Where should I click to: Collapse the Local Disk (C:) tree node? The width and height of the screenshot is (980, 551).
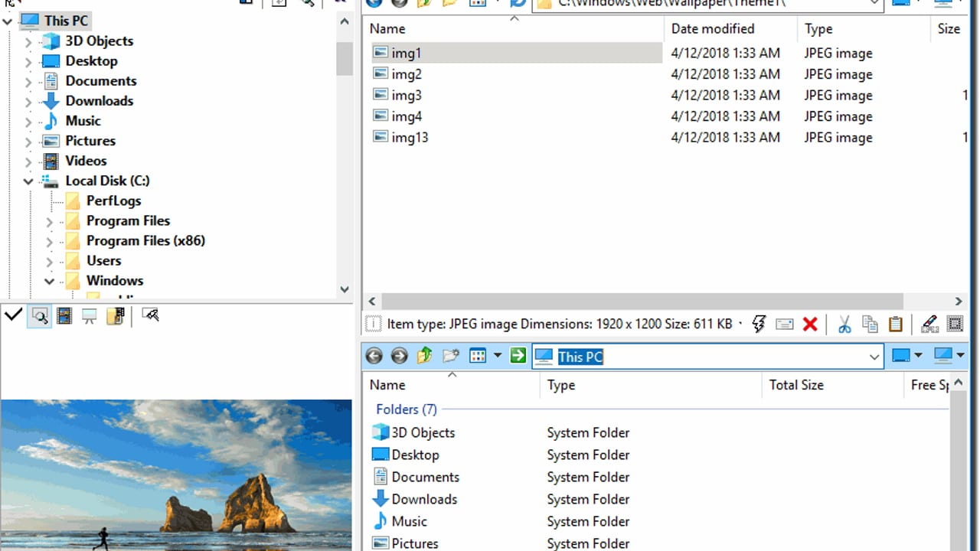point(28,181)
